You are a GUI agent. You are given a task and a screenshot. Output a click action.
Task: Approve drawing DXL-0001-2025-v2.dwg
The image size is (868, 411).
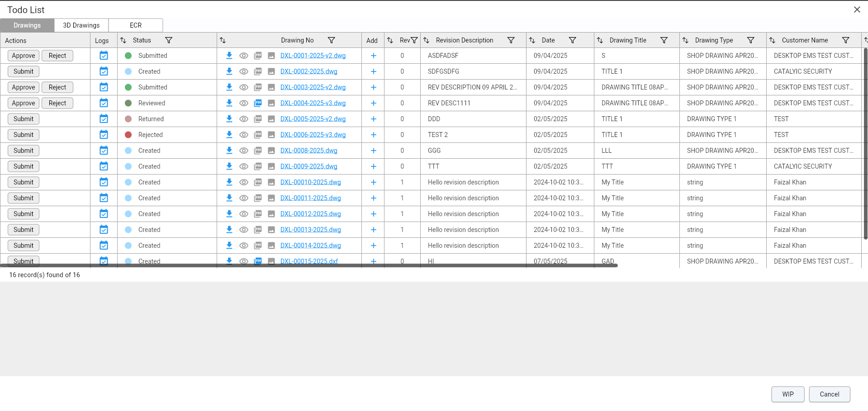[24, 56]
